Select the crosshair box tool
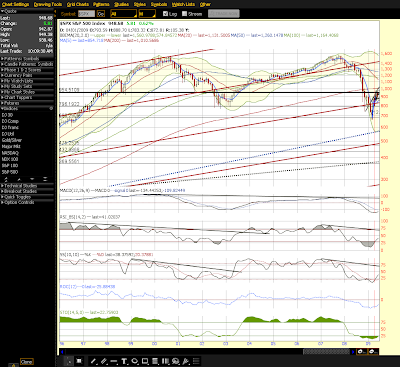This screenshot has height=367, width=400. [x=79, y=361]
